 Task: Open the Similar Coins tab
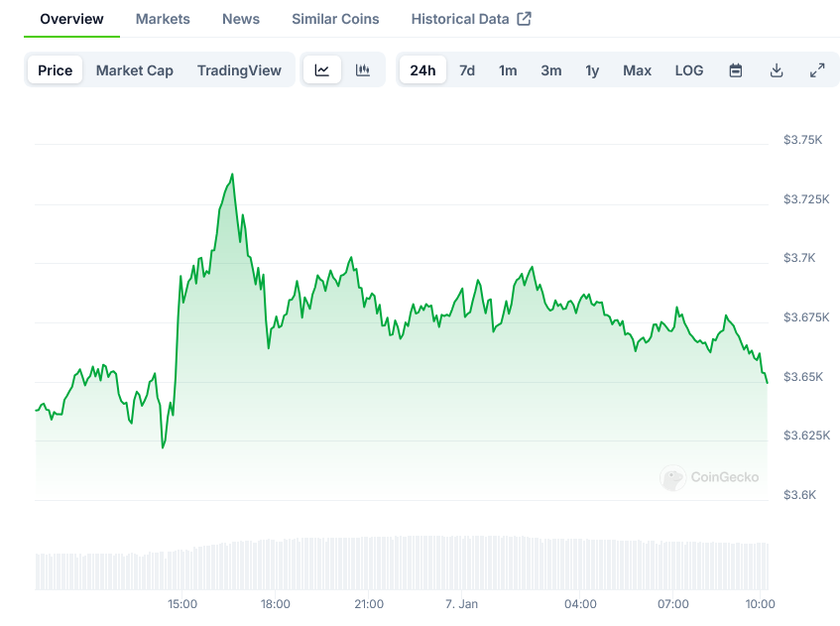[x=335, y=19]
